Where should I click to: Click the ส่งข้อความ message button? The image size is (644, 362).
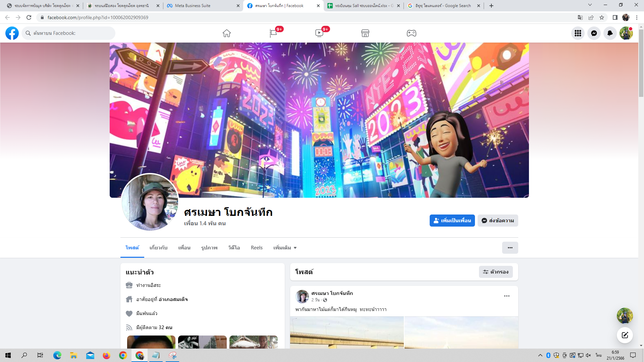tap(498, 221)
